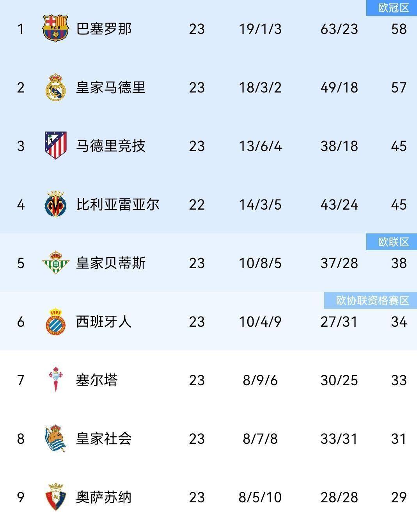Tap the Real Betis crest
This screenshot has width=417, height=532.
coord(55,263)
